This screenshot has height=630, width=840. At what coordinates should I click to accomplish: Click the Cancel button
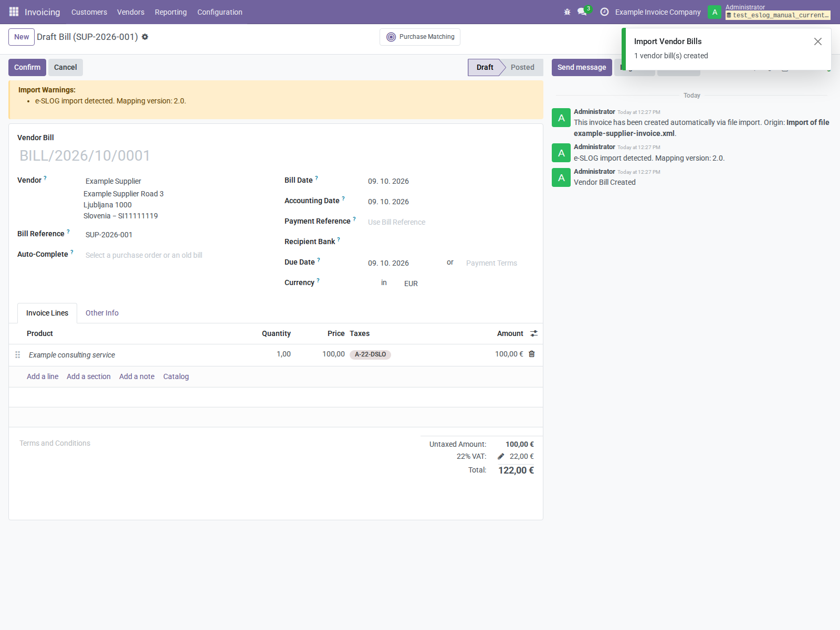coord(65,67)
